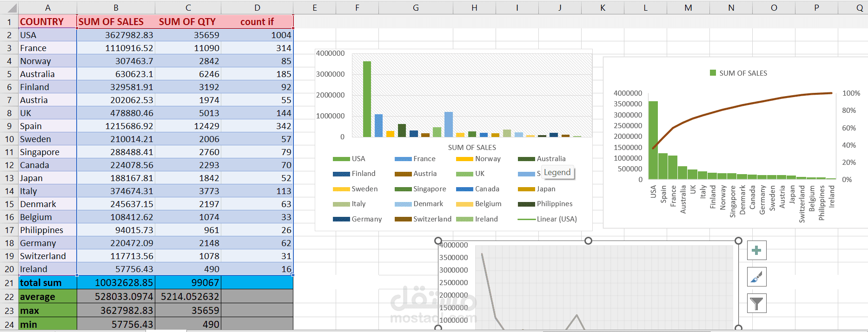The height and width of the screenshot is (332, 868).
Task: Select column D header
Action: (x=257, y=8)
